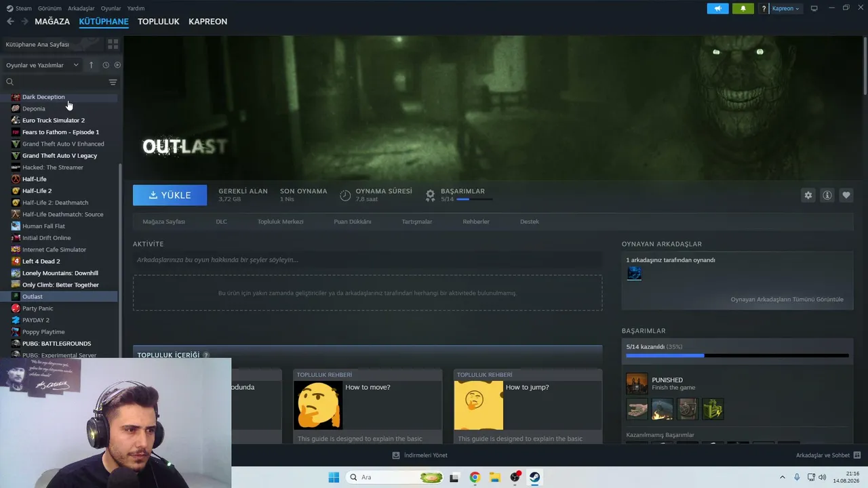Click the forward navigation arrow

(24, 22)
